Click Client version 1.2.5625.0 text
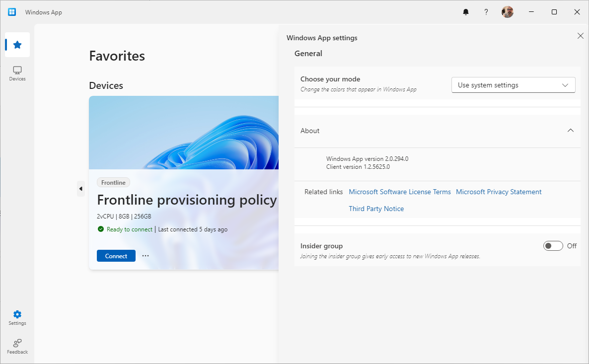The height and width of the screenshot is (364, 589). (x=358, y=167)
